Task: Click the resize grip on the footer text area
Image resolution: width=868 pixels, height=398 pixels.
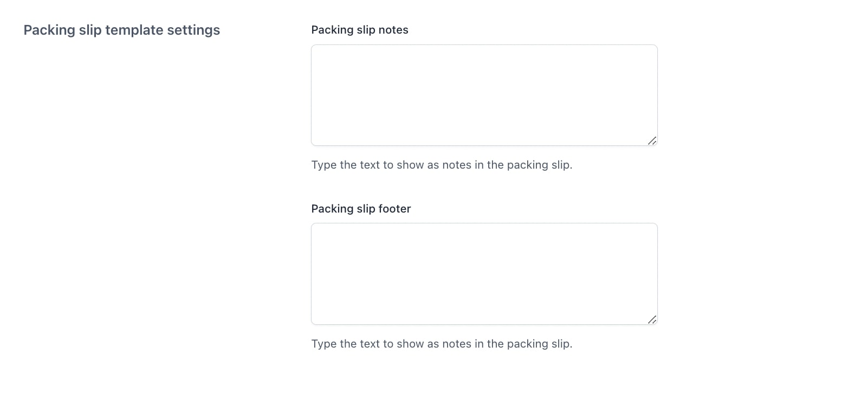Action: coord(652,319)
